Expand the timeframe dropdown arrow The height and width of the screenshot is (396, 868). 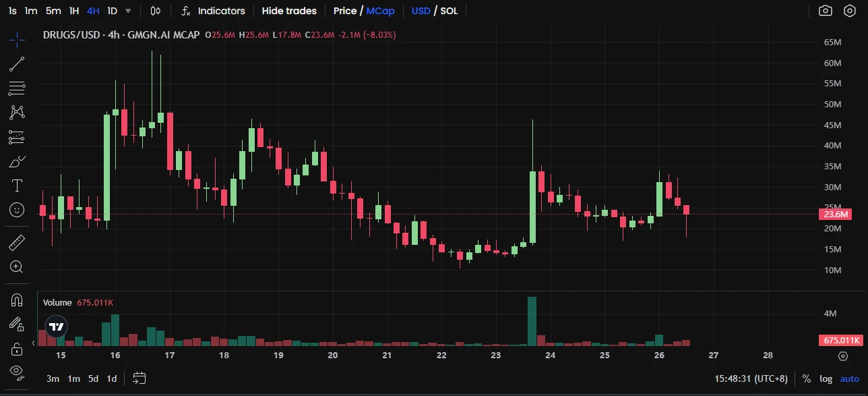(x=128, y=11)
